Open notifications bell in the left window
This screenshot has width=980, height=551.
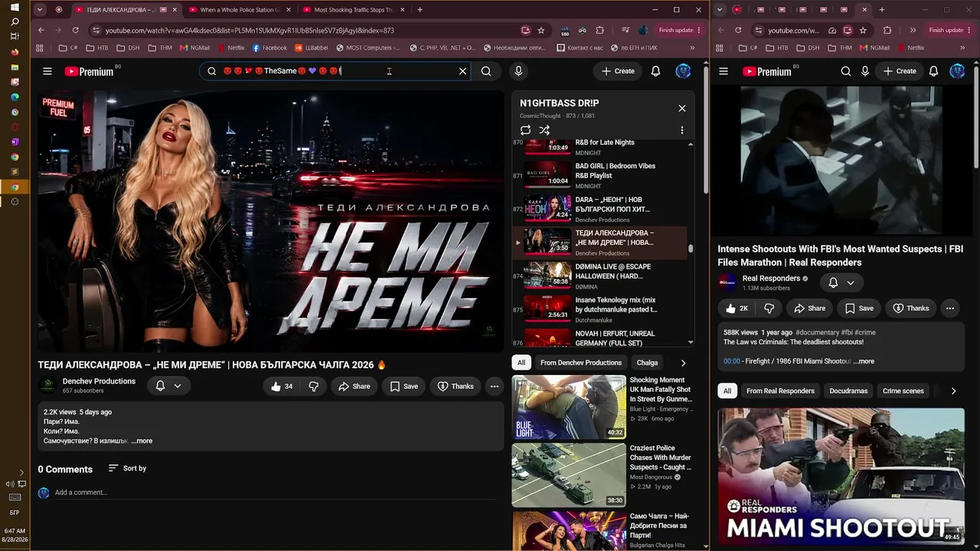pos(655,71)
